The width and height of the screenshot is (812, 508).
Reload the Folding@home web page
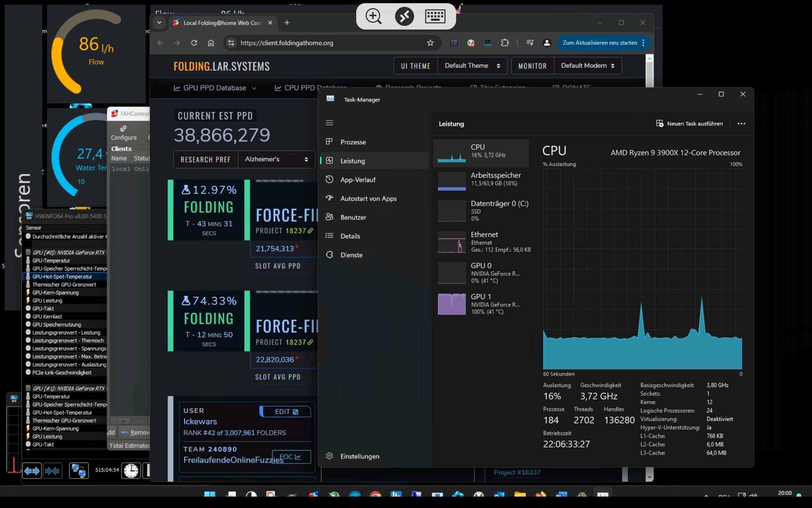pyautogui.click(x=194, y=43)
